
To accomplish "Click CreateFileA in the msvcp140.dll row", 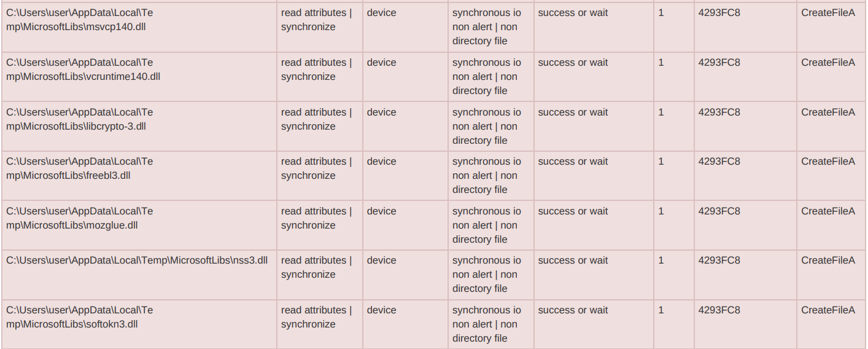I will [x=827, y=13].
